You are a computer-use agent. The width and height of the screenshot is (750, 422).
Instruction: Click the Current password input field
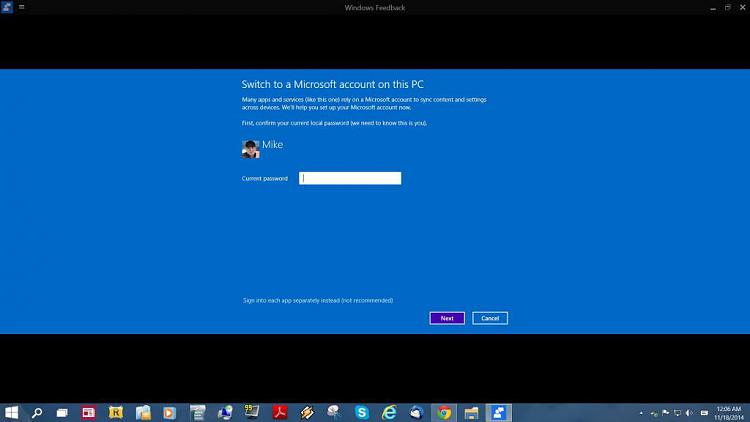click(350, 178)
